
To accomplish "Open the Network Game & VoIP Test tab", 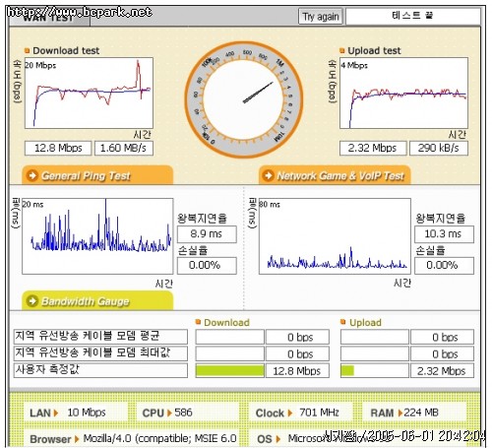I will coord(335,175).
